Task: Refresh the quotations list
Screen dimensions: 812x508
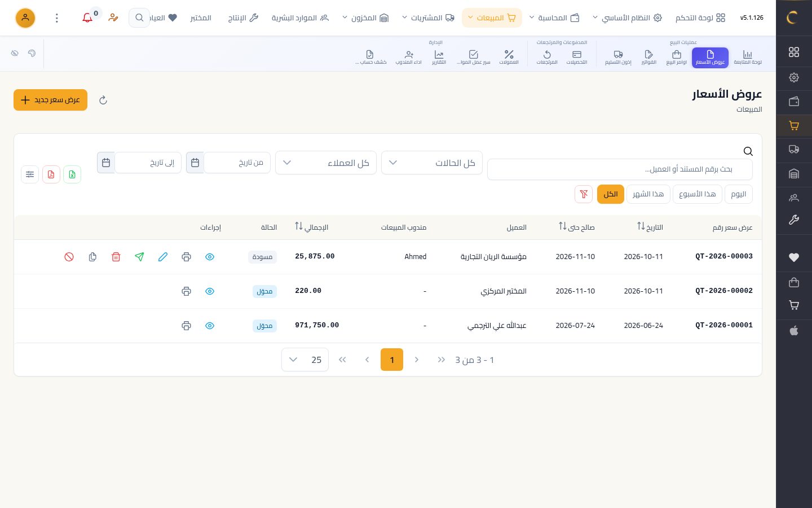Action: tap(103, 100)
